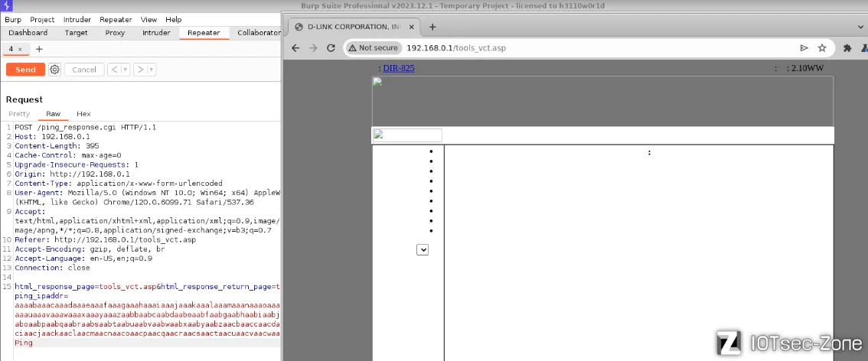Bookmark page with the star icon
This screenshot has width=868, height=361.
click(x=822, y=48)
